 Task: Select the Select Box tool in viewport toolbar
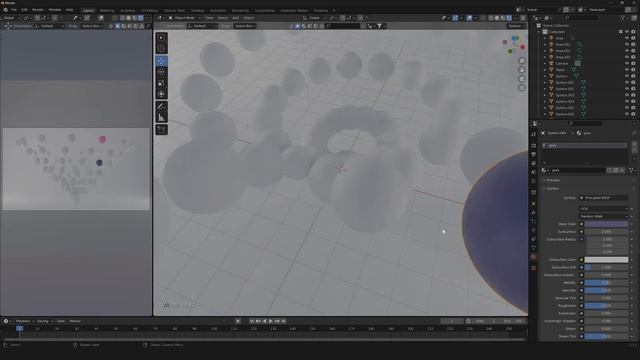[x=162, y=38]
